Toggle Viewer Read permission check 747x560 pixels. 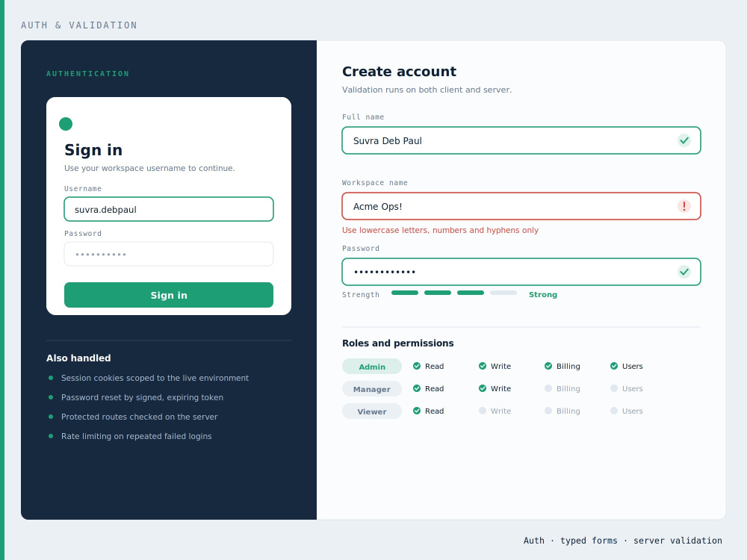click(417, 411)
